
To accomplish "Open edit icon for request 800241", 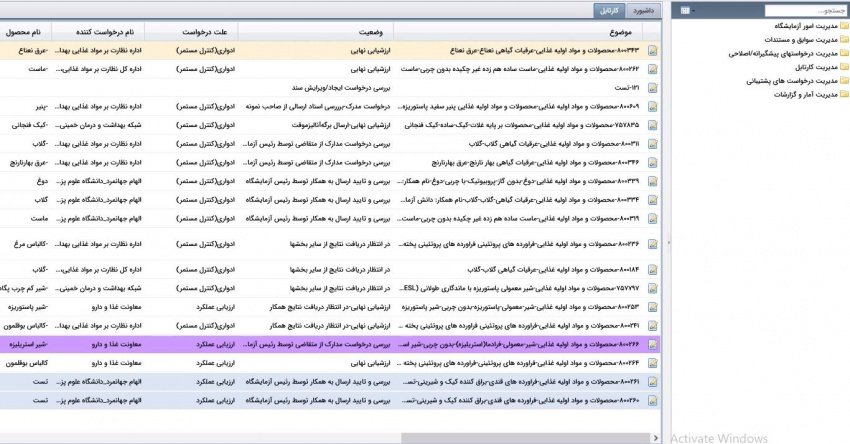I will [x=653, y=326].
